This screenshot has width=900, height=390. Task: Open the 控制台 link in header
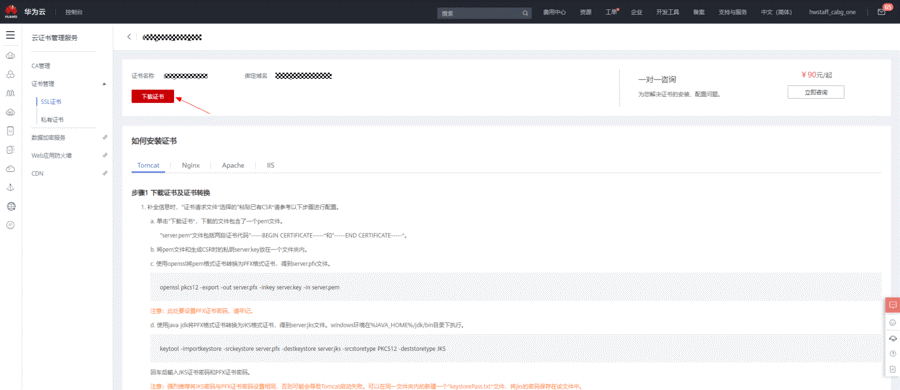tap(73, 12)
